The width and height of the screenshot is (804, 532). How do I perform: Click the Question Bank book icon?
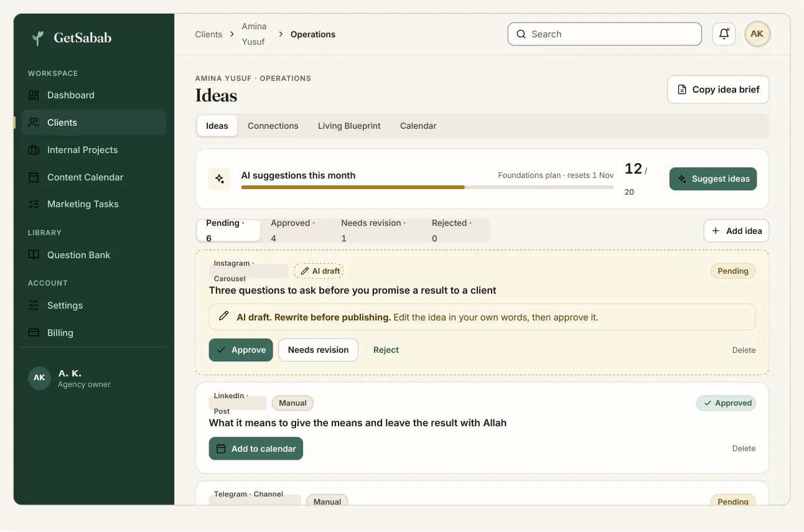coord(34,255)
